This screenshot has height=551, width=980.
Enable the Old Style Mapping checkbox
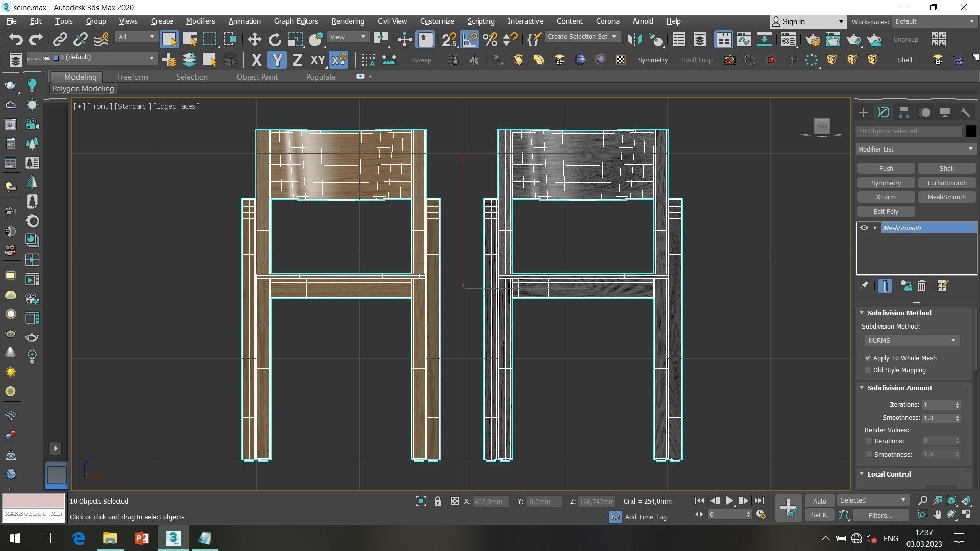tap(868, 370)
